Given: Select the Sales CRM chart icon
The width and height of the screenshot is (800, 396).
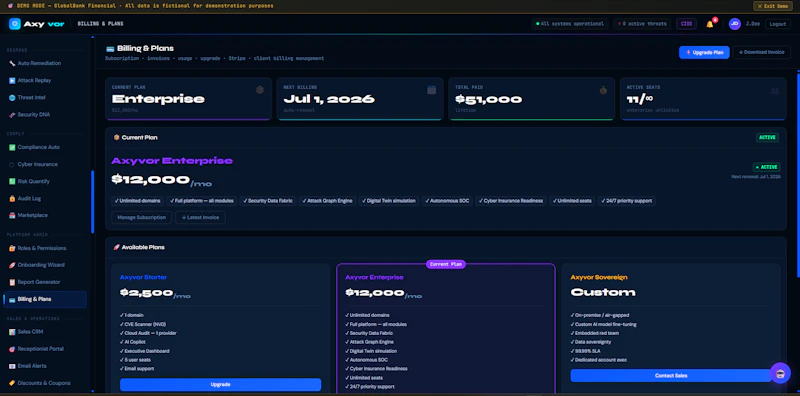Looking at the screenshot, I should (12, 332).
